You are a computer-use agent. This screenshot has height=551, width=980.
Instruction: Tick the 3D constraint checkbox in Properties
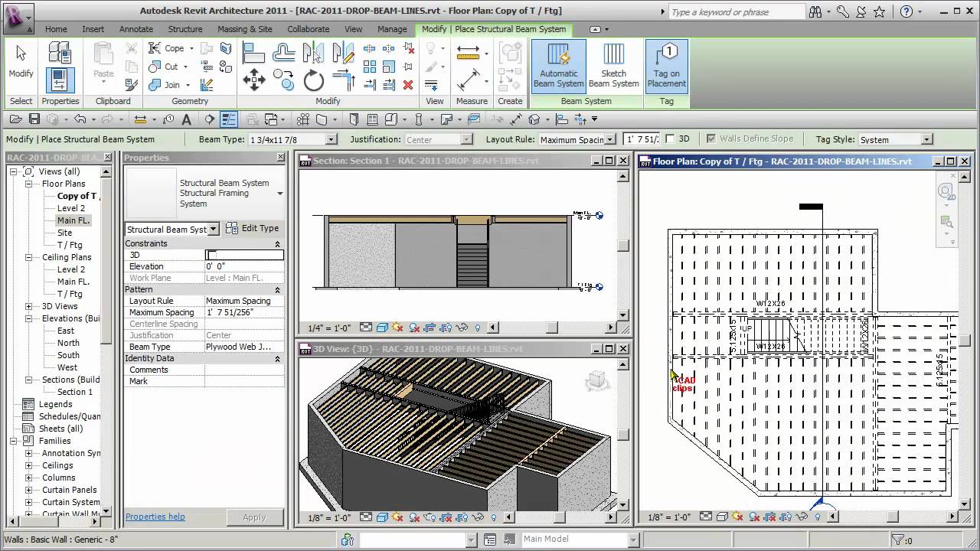click(212, 255)
